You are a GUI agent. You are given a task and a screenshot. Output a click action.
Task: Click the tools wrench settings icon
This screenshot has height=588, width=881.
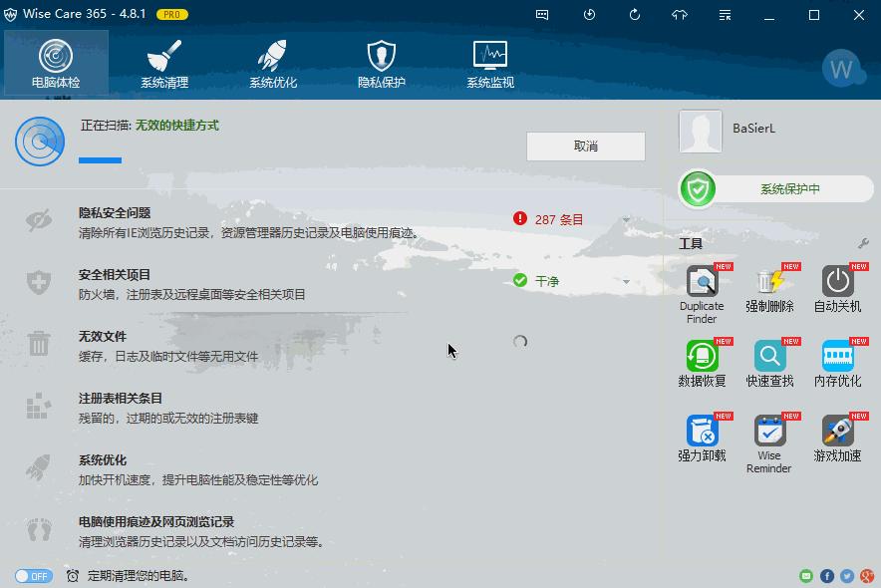point(863,243)
